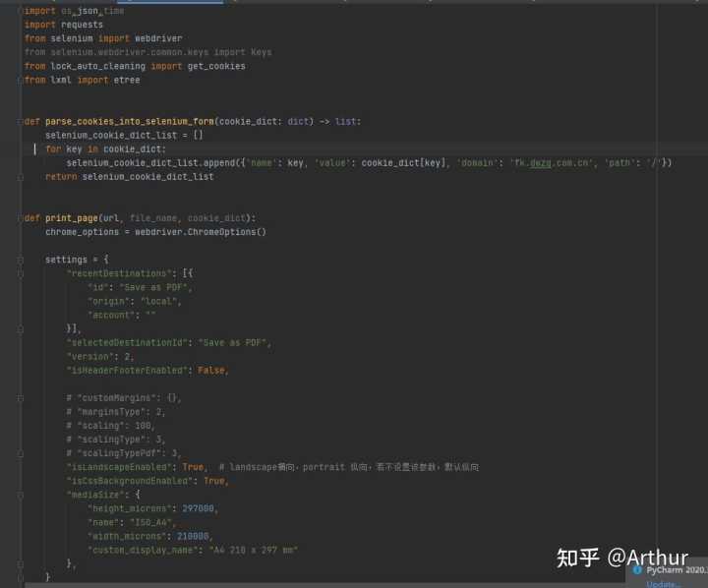Click the greyed-out 'Keys' import name
The width and height of the screenshot is (708, 588).
261,52
